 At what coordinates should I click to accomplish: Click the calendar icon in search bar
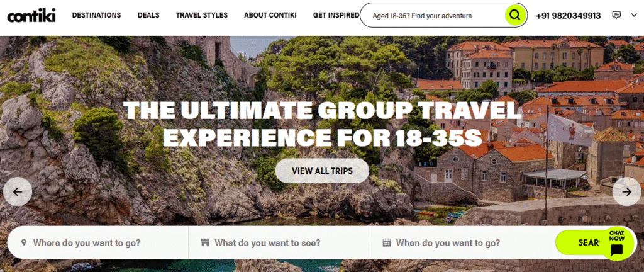tap(387, 243)
